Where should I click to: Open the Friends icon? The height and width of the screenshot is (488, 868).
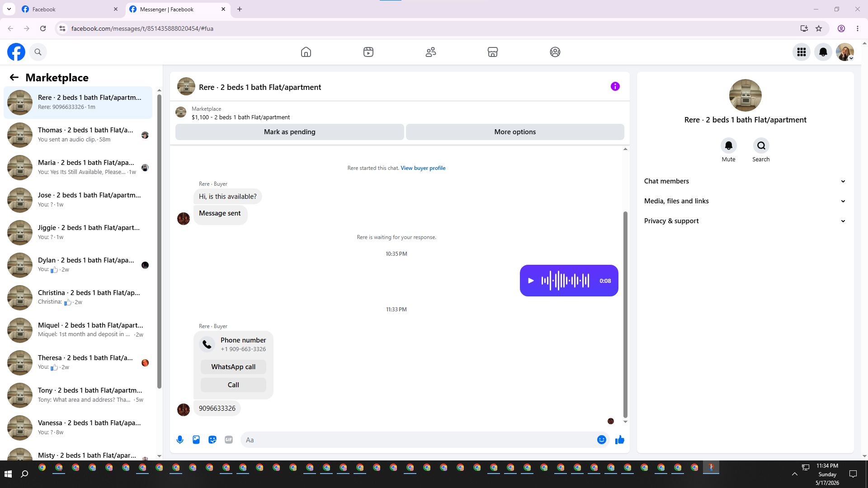click(x=431, y=52)
